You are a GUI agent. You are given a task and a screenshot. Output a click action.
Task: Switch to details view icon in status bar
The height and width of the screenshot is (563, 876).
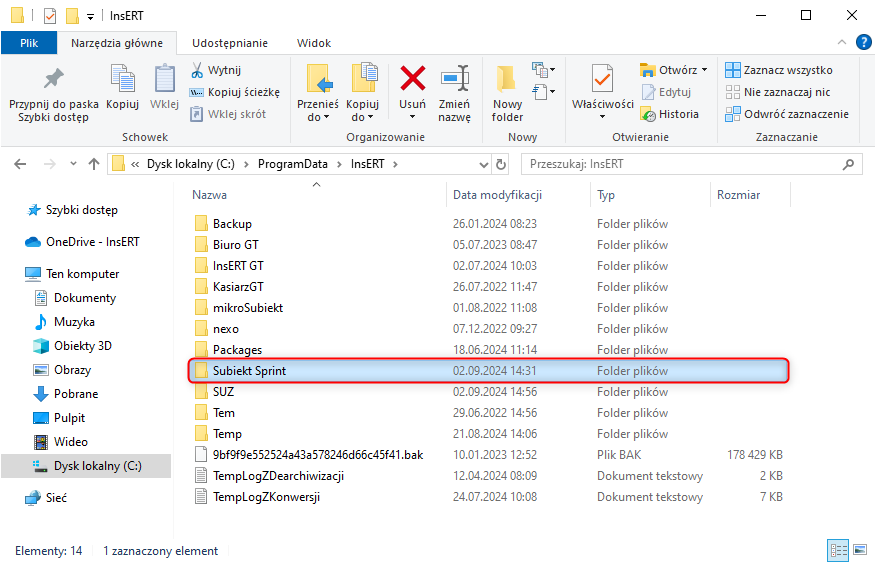pos(838,550)
